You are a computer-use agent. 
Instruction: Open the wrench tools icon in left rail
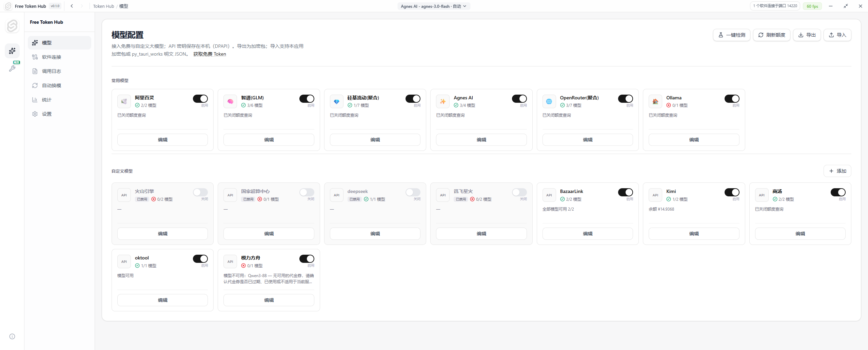pyautogui.click(x=12, y=68)
